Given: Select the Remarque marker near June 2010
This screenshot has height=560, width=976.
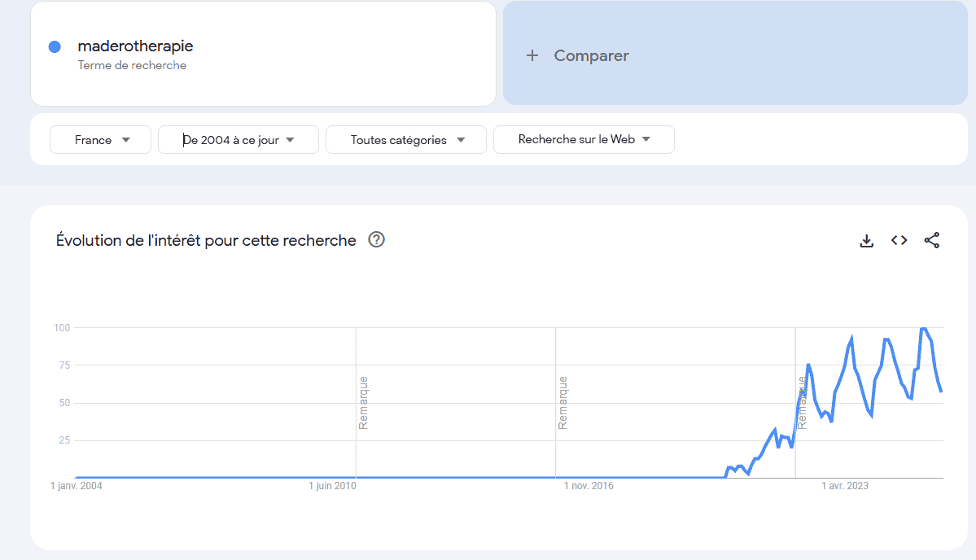Looking at the screenshot, I should point(363,402).
